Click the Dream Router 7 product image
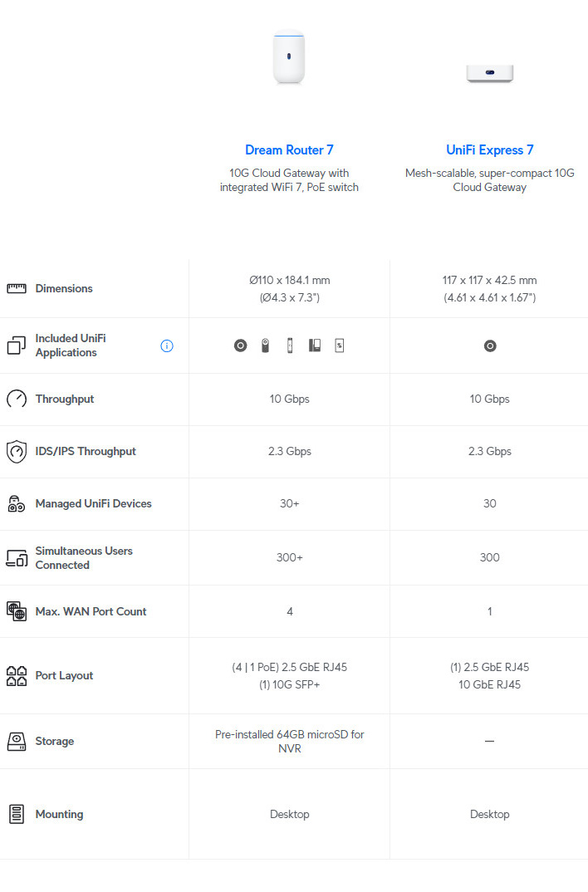The image size is (588, 892). 289,56
